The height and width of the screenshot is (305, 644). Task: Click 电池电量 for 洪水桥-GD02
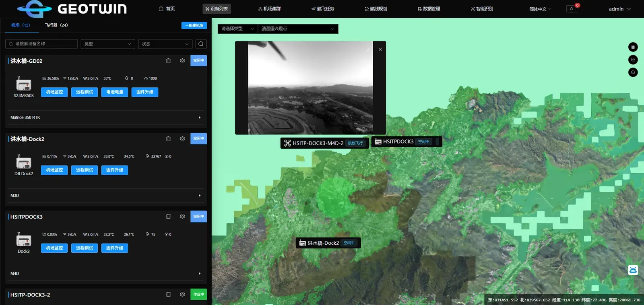(115, 92)
